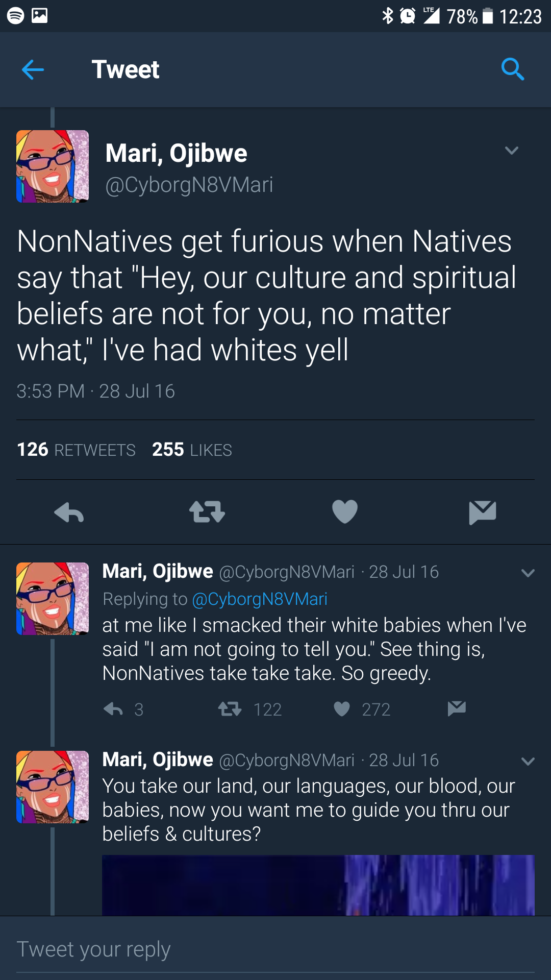The height and width of the screenshot is (980, 551).
Task: Open chevron menu on 'You take our land' tweet
Action: [x=528, y=761]
